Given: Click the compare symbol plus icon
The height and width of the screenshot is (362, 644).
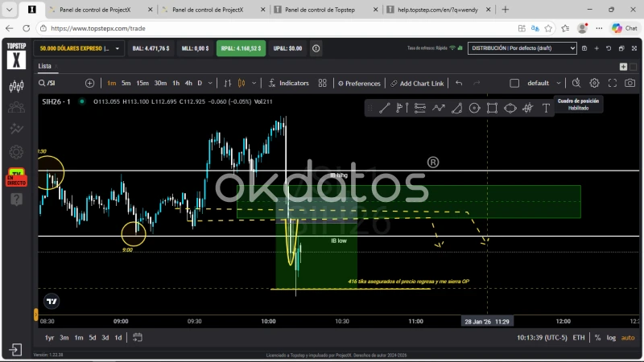Looking at the screenshot, I should [89, 83].
